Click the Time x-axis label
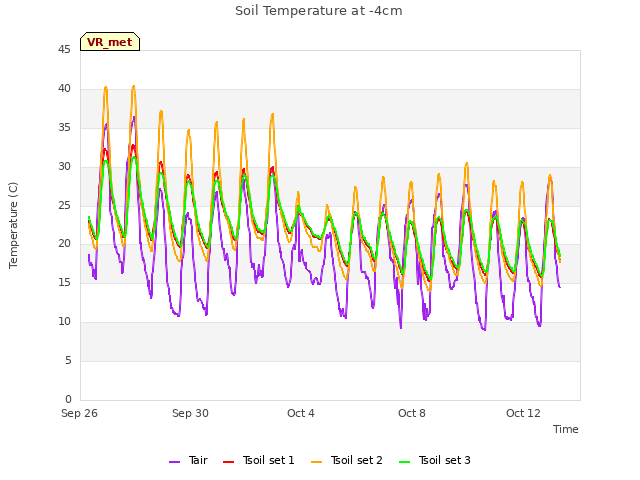Screen dimensions: 640x480 [566, 429]
